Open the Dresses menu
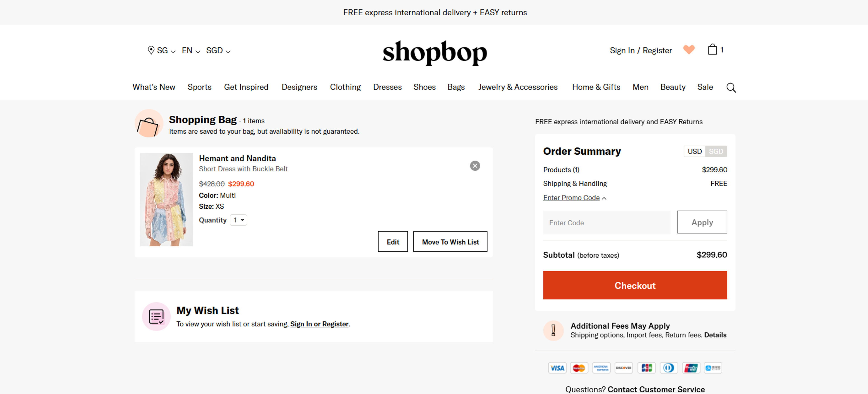This screenshot has height=394, width=868. (387, 87)
